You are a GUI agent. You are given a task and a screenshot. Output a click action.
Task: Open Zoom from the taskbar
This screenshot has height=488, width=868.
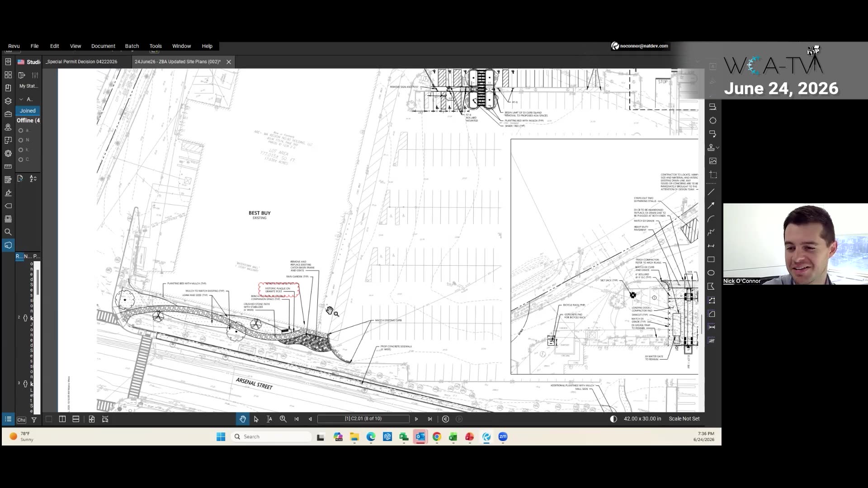point(503,436)
